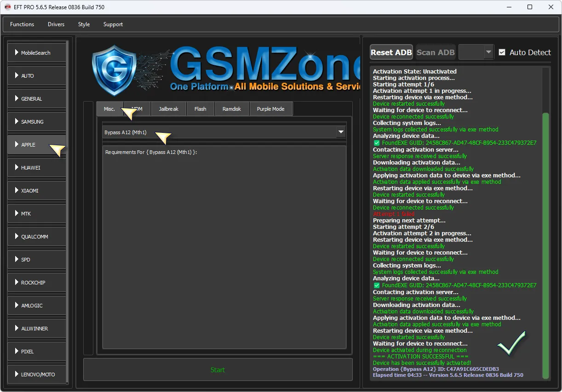Expand the MobileSearch sidebar section

[37, 53]
